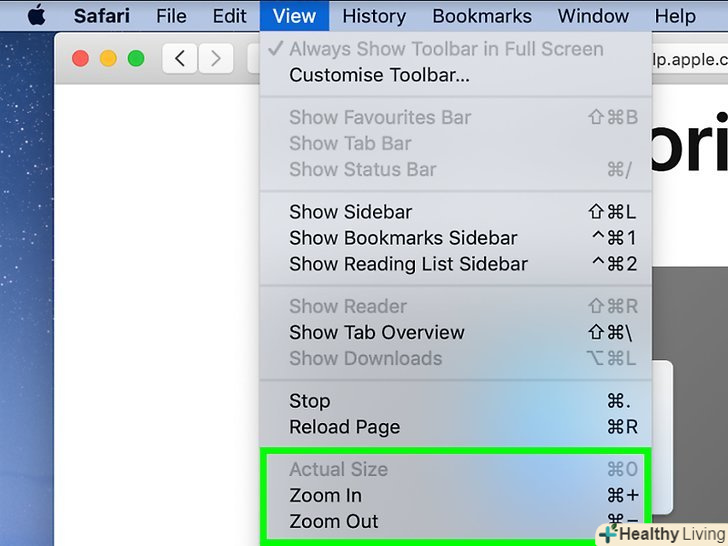The height and width of the screenshot is (546, 728).
Task: Click the yellow minimize window button
Action: pyautogui.click(x=108, y=59)
